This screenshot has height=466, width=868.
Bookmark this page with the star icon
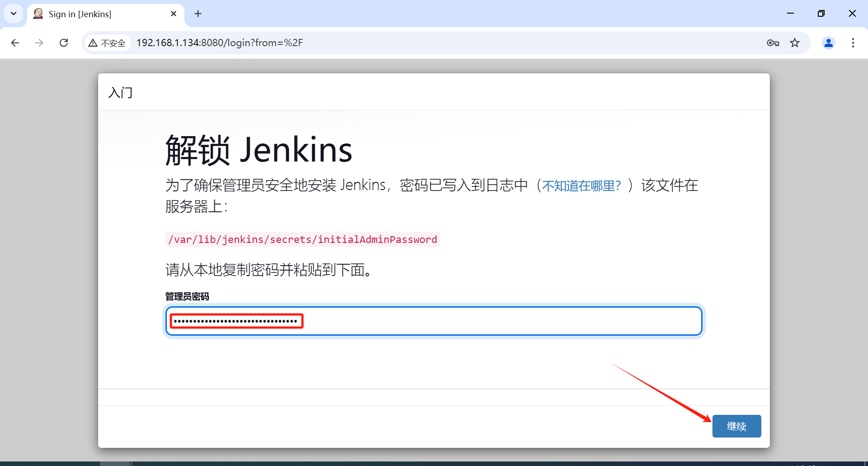pyautogui.click(x=795, y=43)
